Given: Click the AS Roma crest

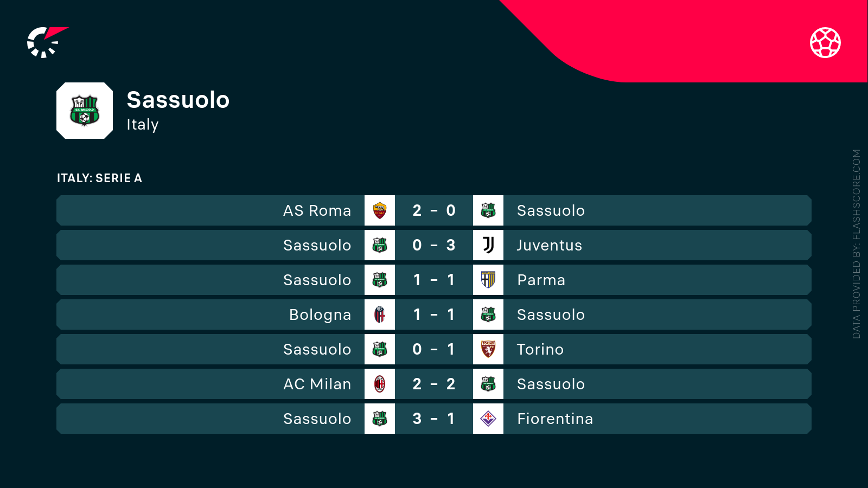Looking at the screenshot, I should [380, 210].
